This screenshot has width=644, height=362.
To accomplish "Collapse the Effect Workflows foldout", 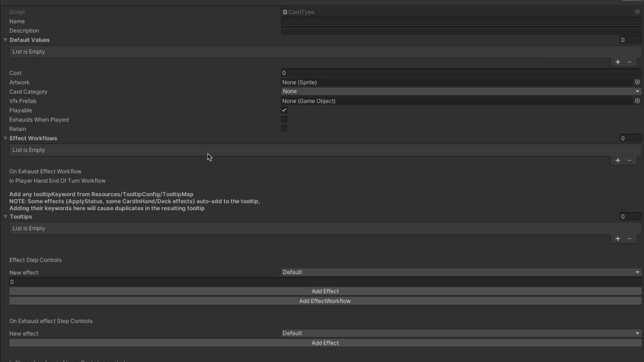I will tap(6, 138).
